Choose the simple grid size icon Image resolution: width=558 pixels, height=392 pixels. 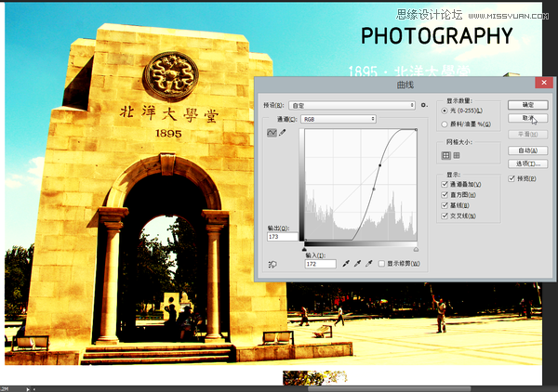click(445, 155)
